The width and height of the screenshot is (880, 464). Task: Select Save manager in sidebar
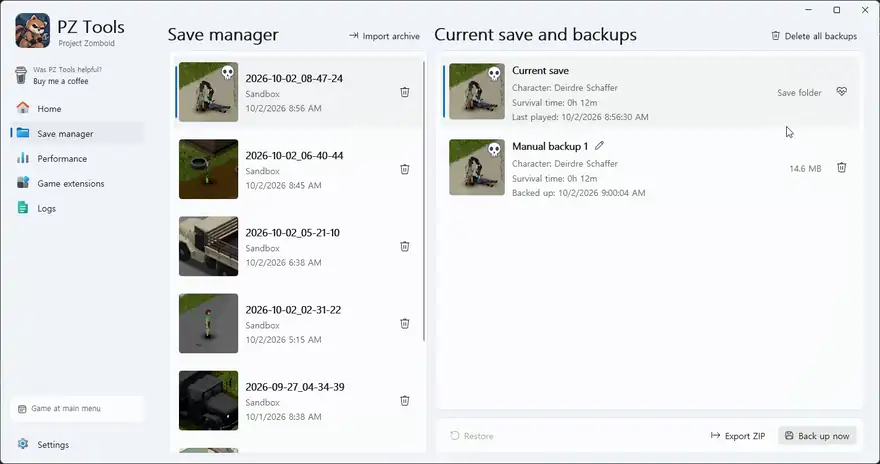coord(77,134)
